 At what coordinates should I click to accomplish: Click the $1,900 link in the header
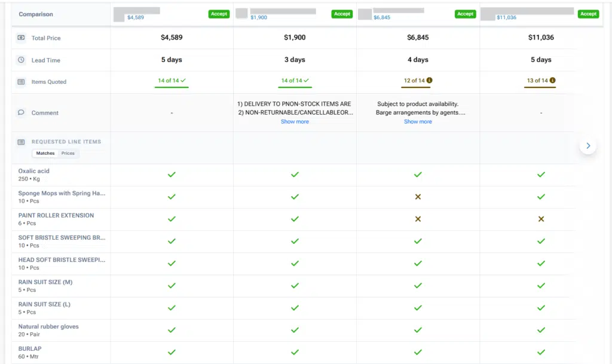pos(259,17)
